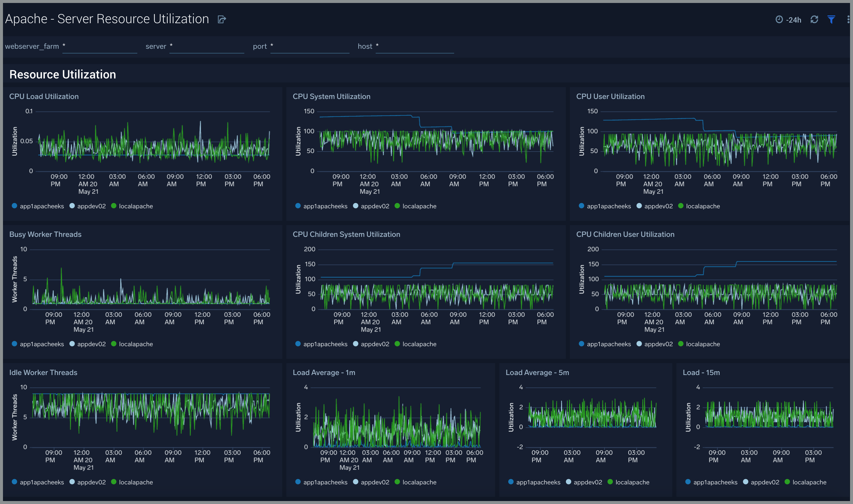Click the share dashboard icon beside title
The height and width of the screenshot is (504, 853).
coord(222,19)
